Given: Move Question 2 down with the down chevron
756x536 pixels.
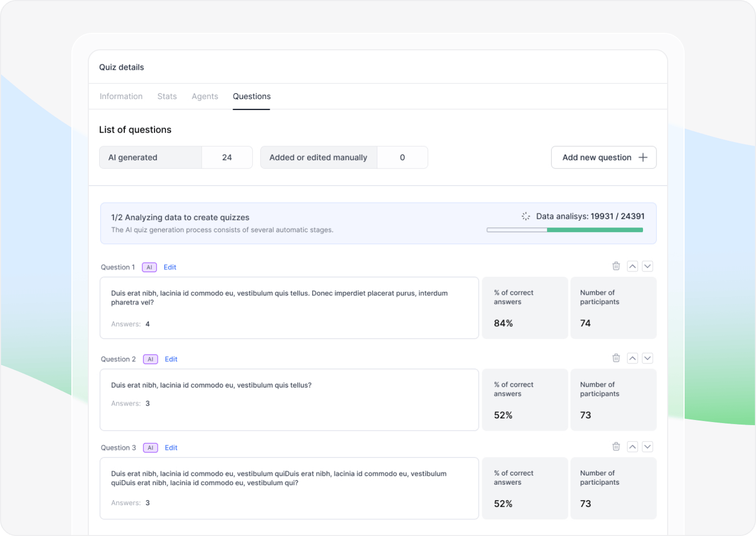Looking at the screenshot, I should [x=648, y=358].
